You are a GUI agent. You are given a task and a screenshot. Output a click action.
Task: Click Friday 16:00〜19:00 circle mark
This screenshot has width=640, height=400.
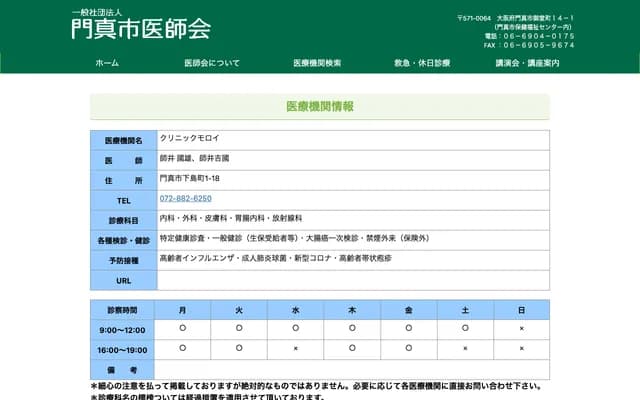click(x=409, y=348)
